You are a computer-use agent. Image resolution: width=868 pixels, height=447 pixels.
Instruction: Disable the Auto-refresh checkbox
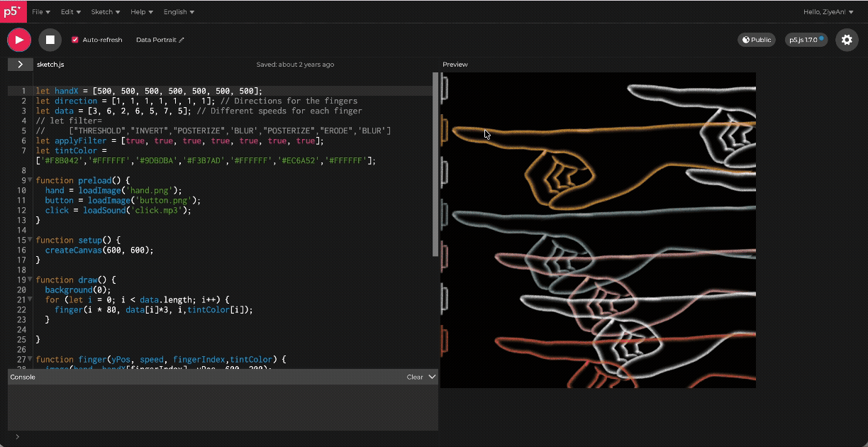pyautogui.click(x=75, y=40)
